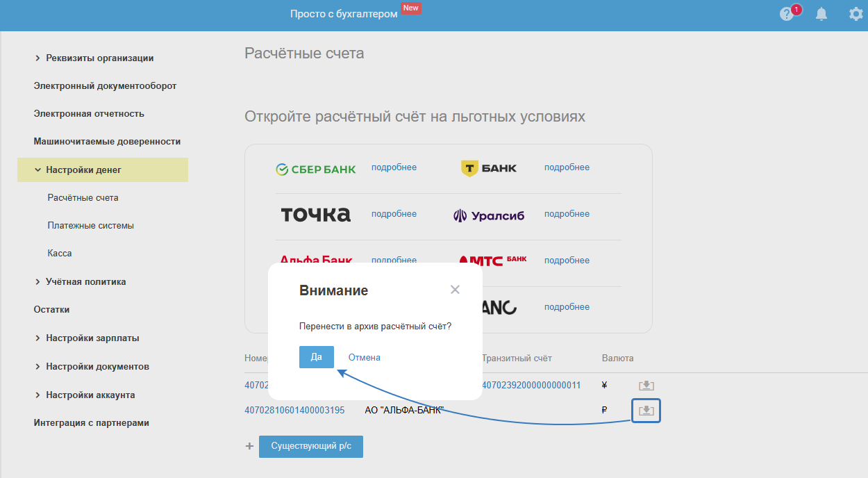
Task: Expand Учётная политика section
Action: 37,282
